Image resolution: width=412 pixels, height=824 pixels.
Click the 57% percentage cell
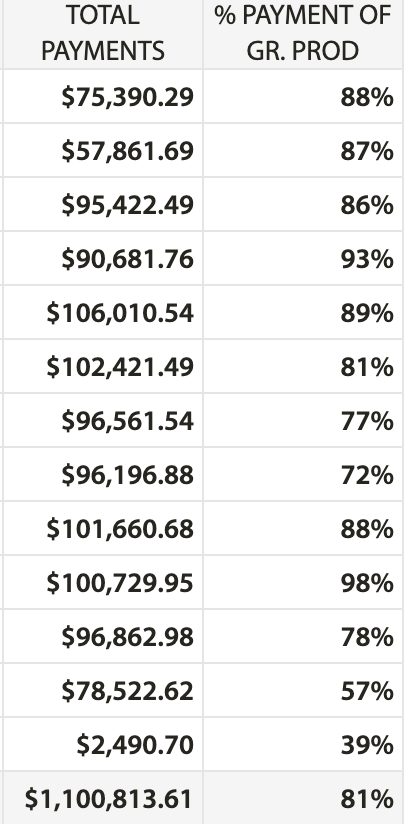[x=303, y=691]
